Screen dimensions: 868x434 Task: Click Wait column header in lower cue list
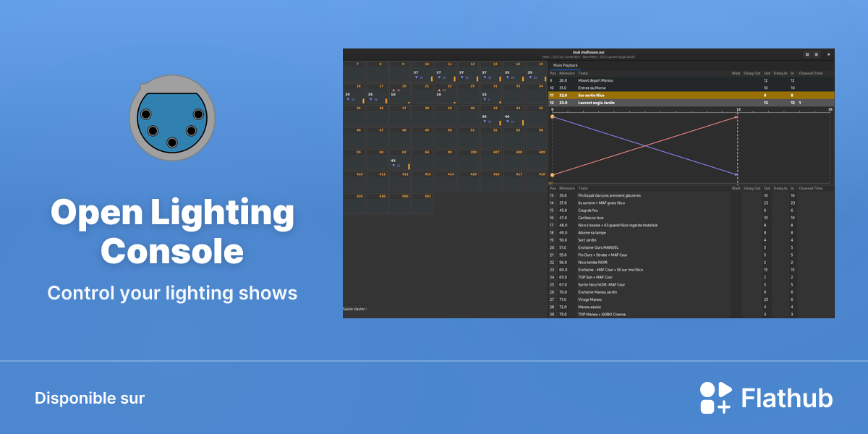coord(736,188)
